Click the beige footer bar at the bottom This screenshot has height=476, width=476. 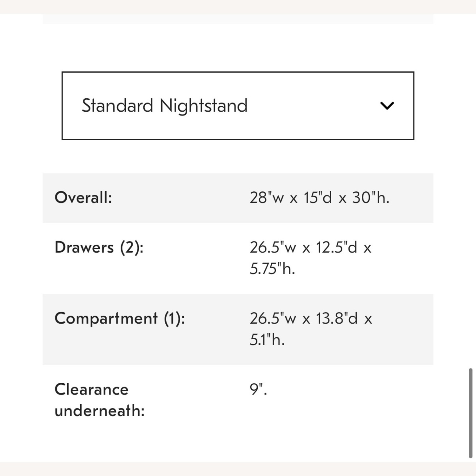click(x=238, y=469)
